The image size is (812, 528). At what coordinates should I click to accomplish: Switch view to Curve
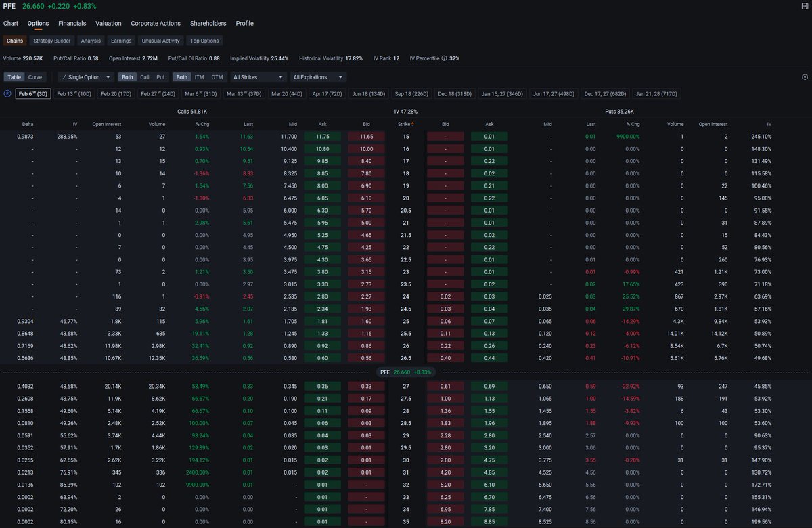coord(35,77)
